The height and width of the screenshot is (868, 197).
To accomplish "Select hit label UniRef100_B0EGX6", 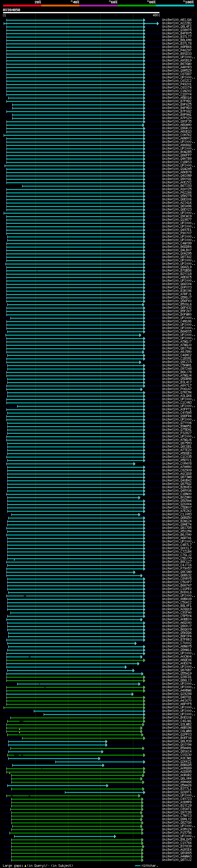I will pyautogui.click(x=177, y=717).
